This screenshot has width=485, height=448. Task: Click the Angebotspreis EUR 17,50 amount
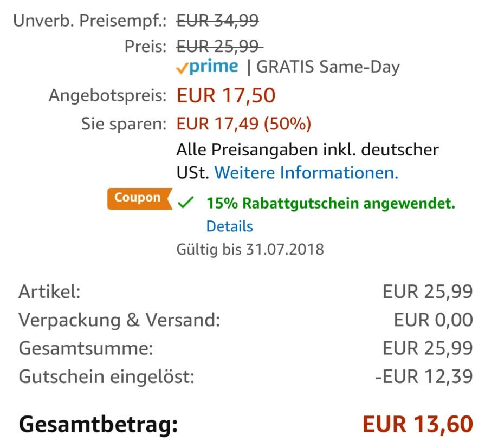[226, 95]
